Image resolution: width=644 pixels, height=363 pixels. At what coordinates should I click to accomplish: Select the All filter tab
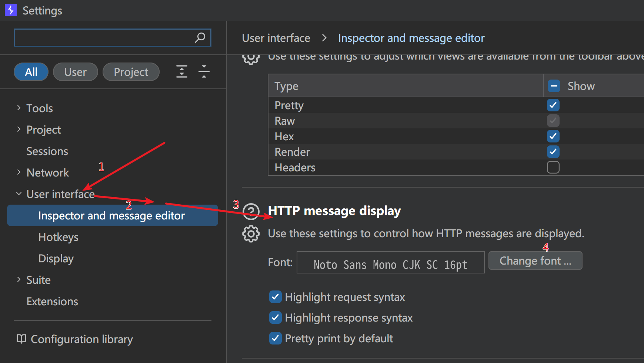(x=31, y=72)
